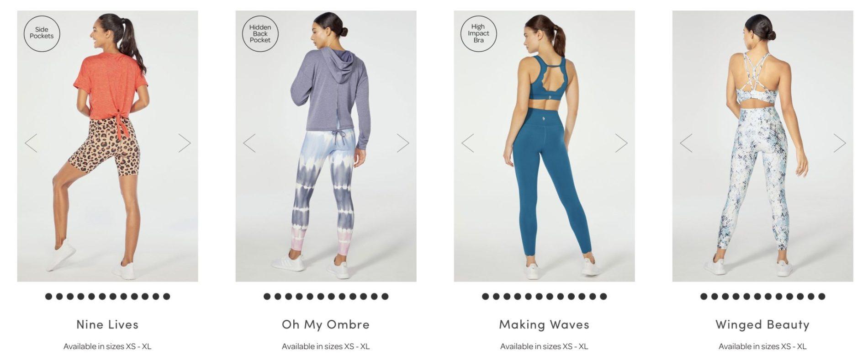Select first carousel dot under Nine Lives
Image resolution: width=868 pixels, height=361 pixels.
coord(48,296)
